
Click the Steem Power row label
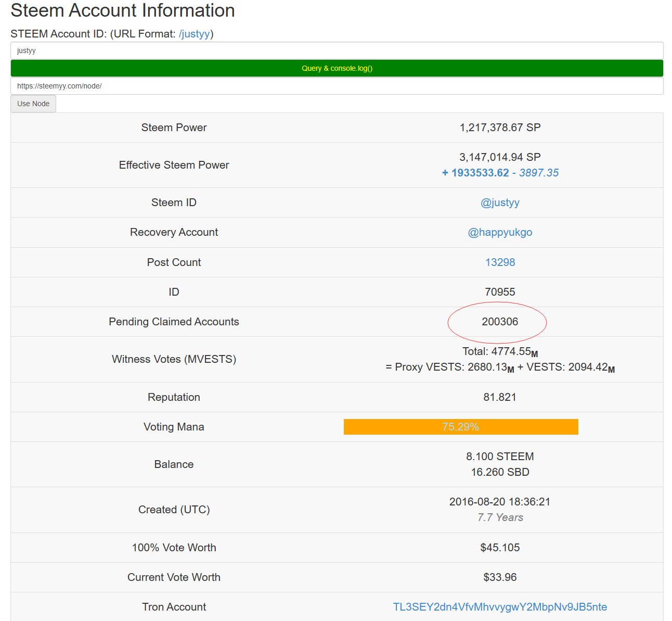[174, 128]
